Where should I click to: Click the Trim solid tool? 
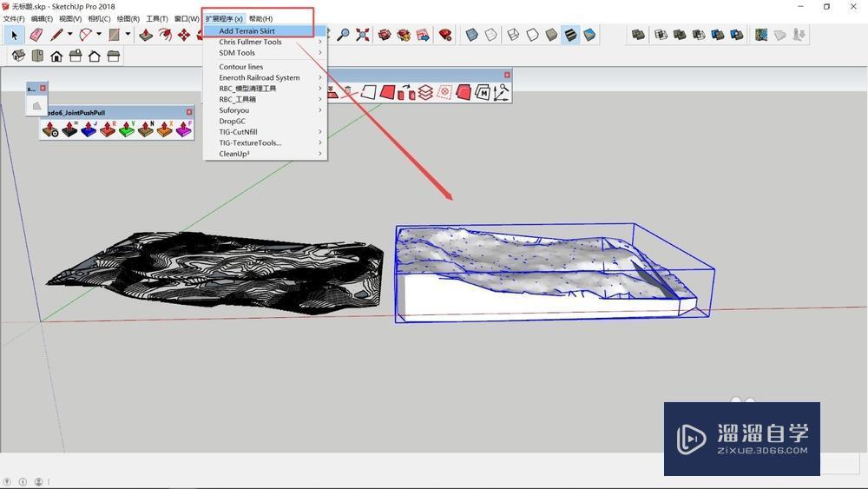(x=718, y=35)
